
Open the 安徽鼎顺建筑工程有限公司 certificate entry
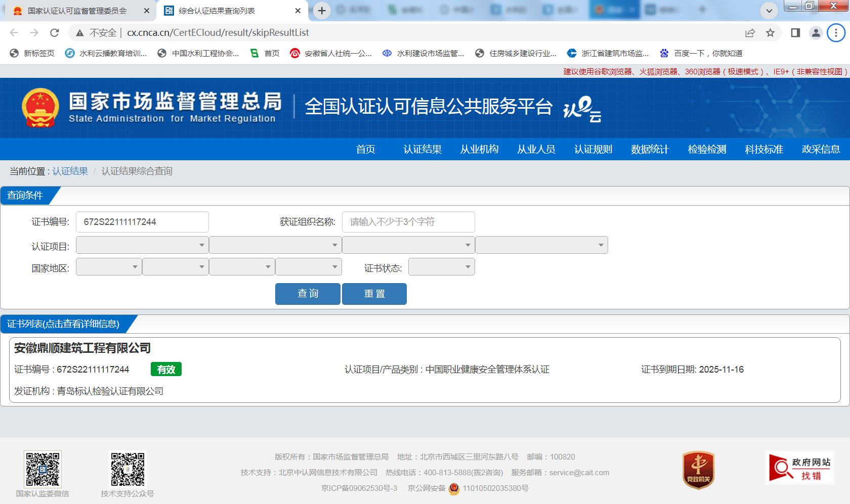point(82,348)
